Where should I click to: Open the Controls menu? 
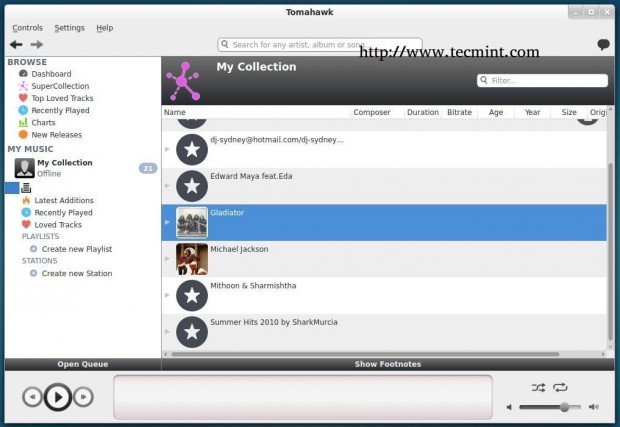click(27, 28)
